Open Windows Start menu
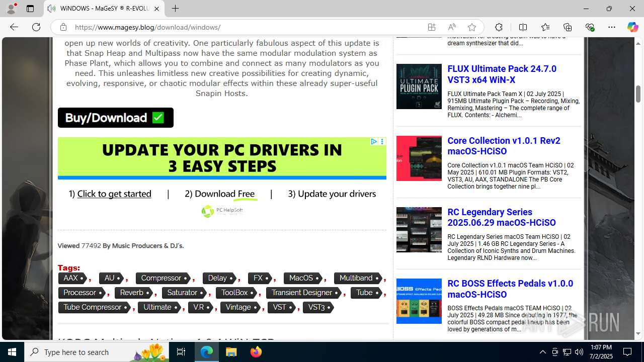644x362 pixels. (12, 352)
